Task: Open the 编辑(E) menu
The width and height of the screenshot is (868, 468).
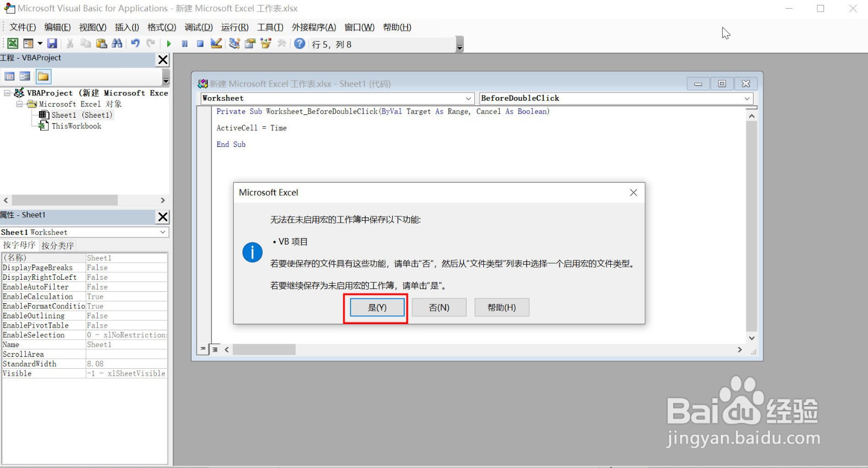Action: [58, 27]
